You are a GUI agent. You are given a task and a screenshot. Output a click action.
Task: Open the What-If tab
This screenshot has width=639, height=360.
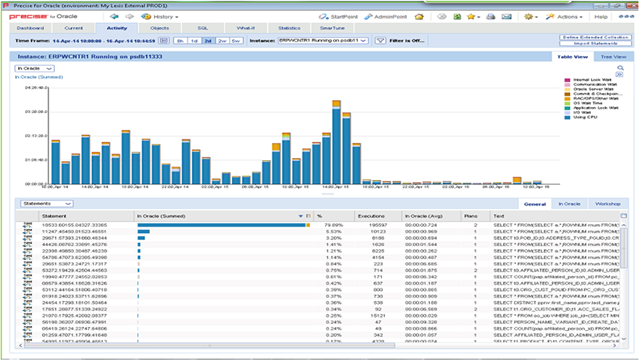246,28
